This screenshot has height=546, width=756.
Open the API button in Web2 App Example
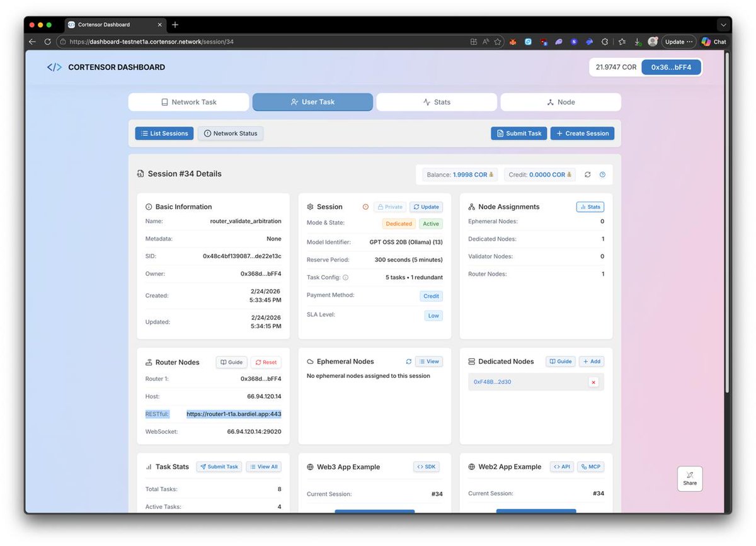point(562,467)
